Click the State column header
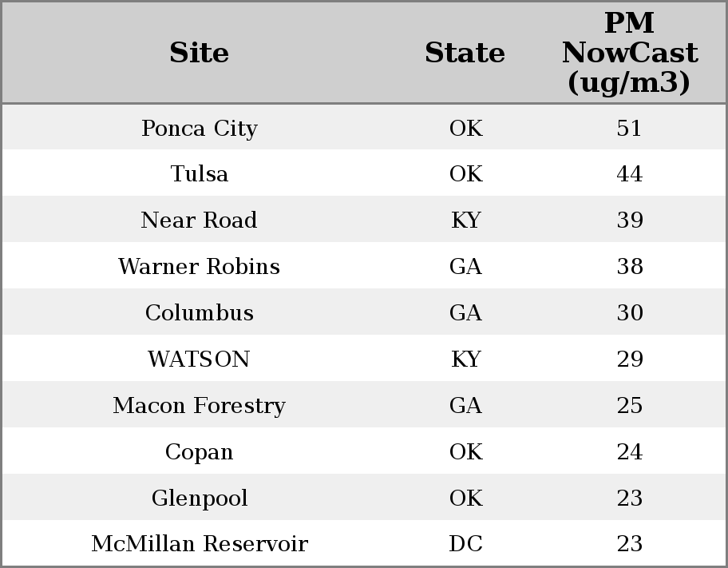Viewport: 728px width, 568px height. tap(465, 53)
